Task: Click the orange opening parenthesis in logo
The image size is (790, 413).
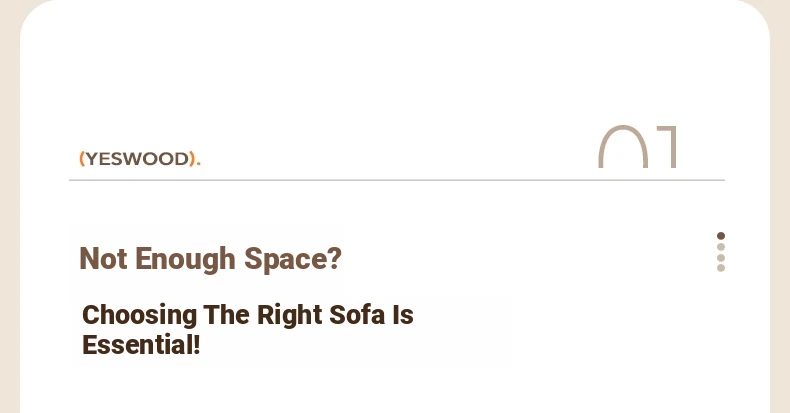Action: tap(82, 159)
